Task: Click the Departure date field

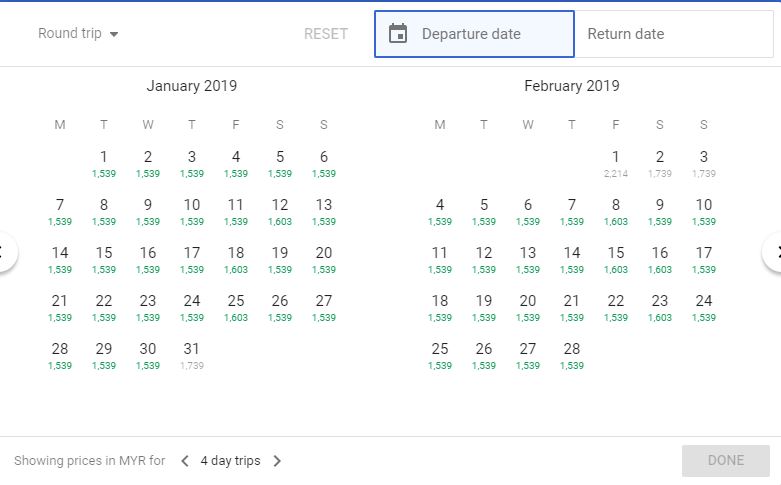Action: tap(474, 34)
